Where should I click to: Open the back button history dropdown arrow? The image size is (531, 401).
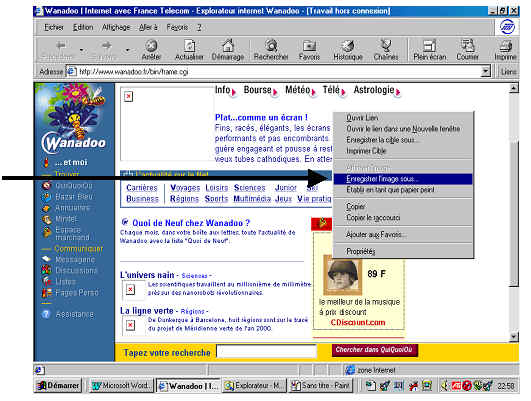pyautogui.click(x=82, y=50)
